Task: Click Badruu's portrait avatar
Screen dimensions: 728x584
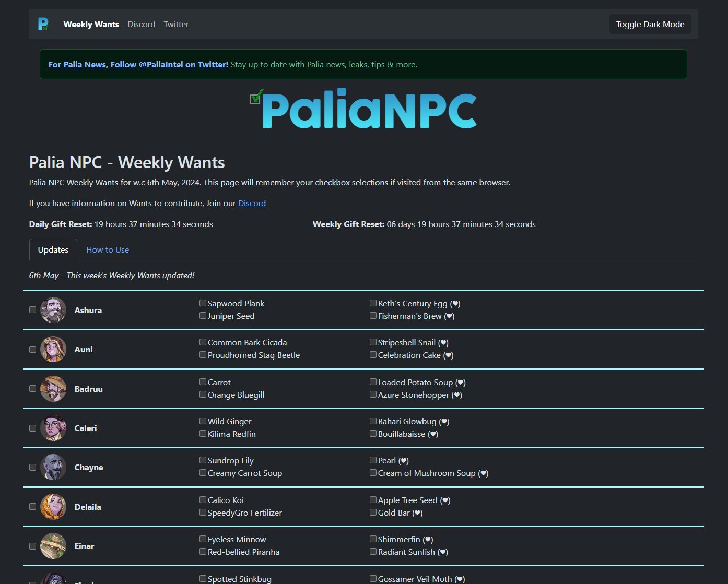Action: click(x=53, y=389)
